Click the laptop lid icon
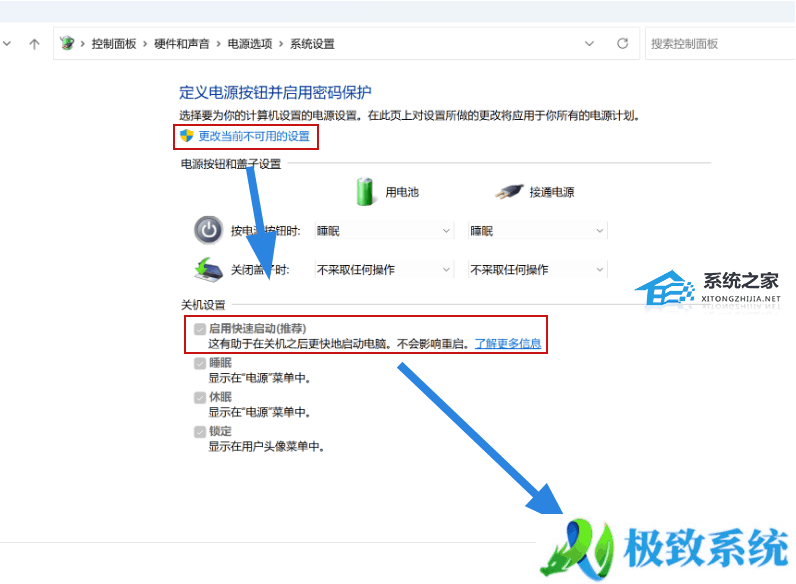The image size is (796, 584). (208, 269)
